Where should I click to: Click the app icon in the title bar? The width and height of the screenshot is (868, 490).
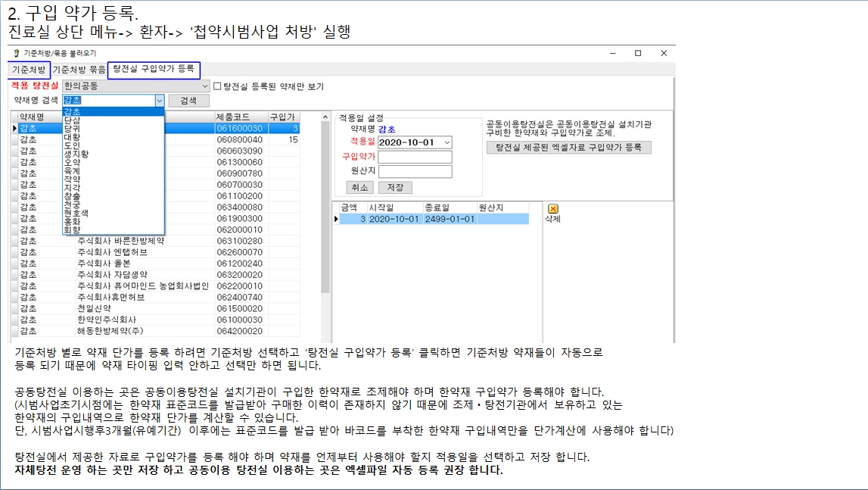click(x=17, y=53)
